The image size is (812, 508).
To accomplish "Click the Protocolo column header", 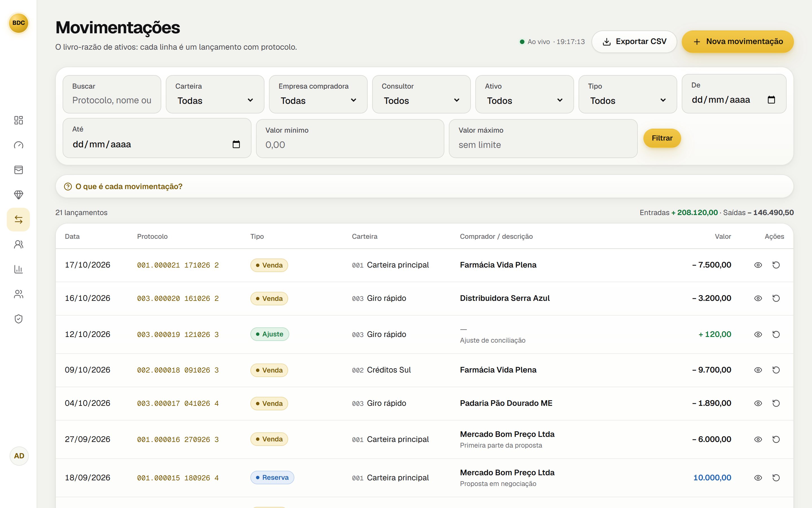I will coord(152,237).
